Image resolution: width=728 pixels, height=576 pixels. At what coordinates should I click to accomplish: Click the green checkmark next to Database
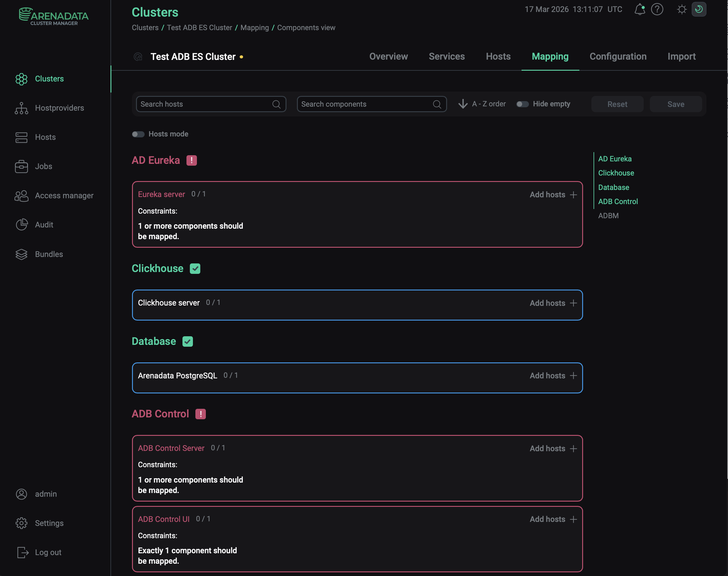click(x=188, y=341)
